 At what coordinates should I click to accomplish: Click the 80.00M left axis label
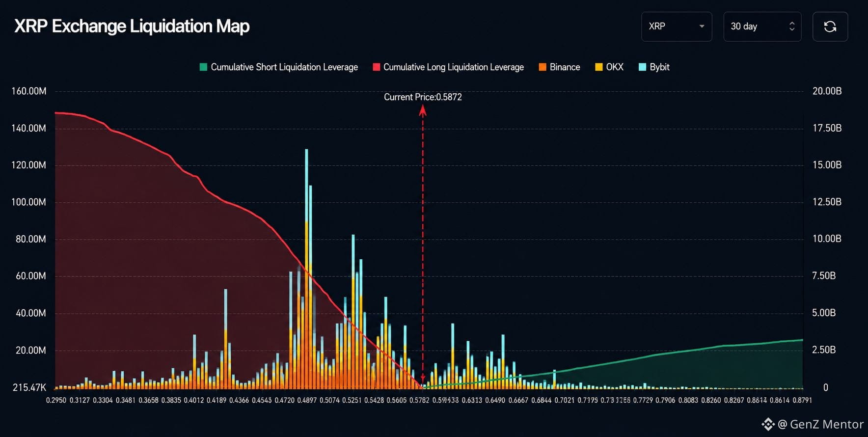pyautogui.click(x=31, y=239)
